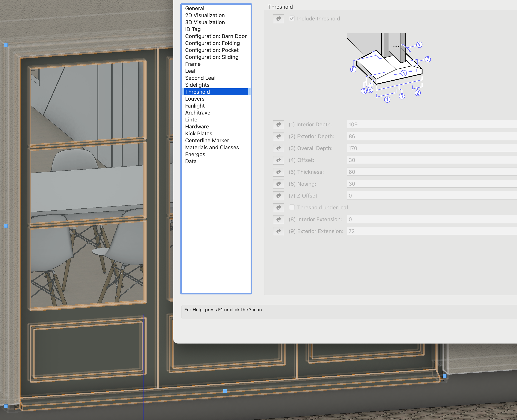This screenshot has width=517, height=420.
Task: Click the bottom center selection handle
Action: 225,391
